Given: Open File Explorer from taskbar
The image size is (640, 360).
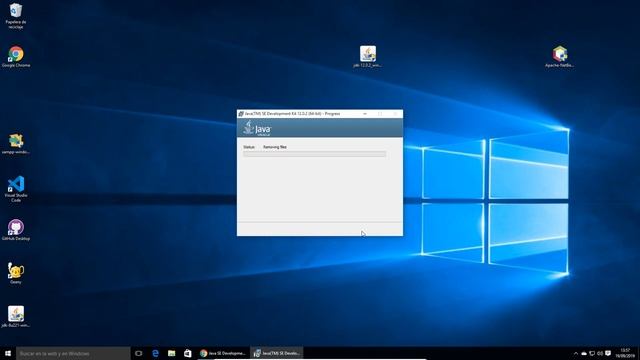Looking at the screenshot, I should point(171,353).
